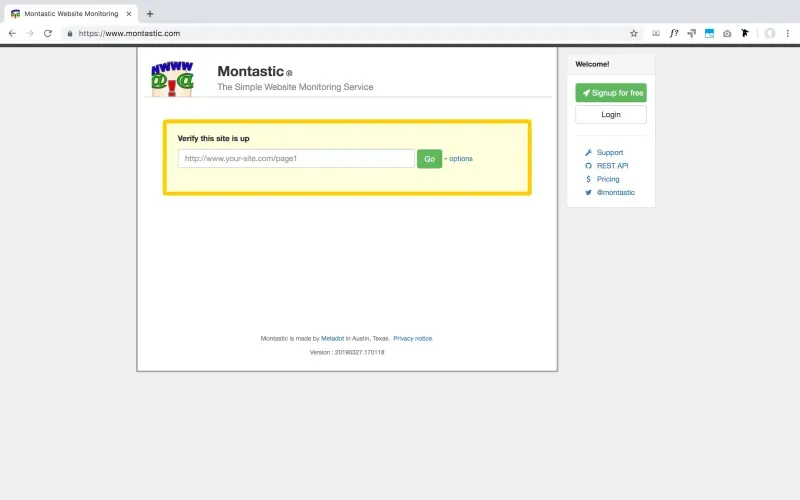Close the Montastic Website Monitoring tab
800x500 pixels.
point(129,14)
